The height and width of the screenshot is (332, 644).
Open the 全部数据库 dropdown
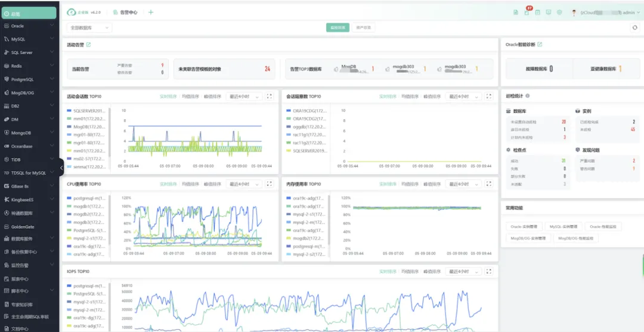coord(89,27)
